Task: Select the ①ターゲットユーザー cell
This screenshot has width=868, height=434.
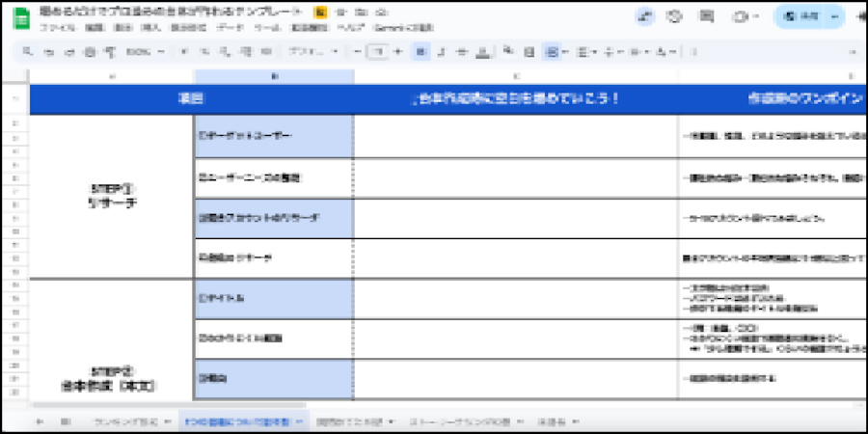Action: [274, 136]
